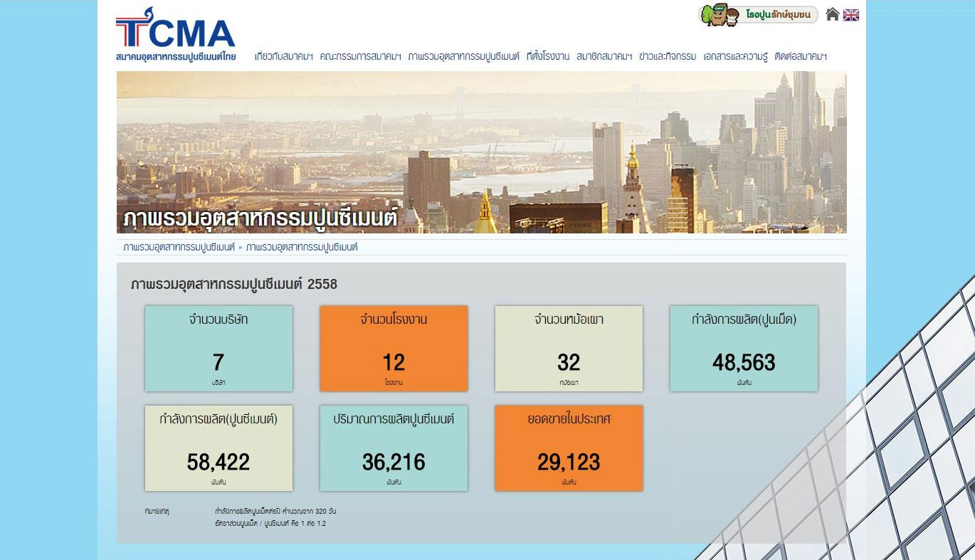Click the ปริมาณการผลิตปูนซีเมนต์ tile
Viewport: 975px width, 560px height.
[x=394, y=448]
